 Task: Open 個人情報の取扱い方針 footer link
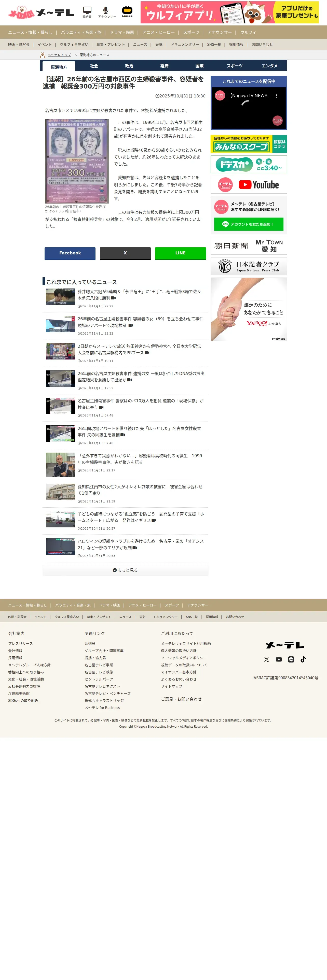[x=179, y=651]
